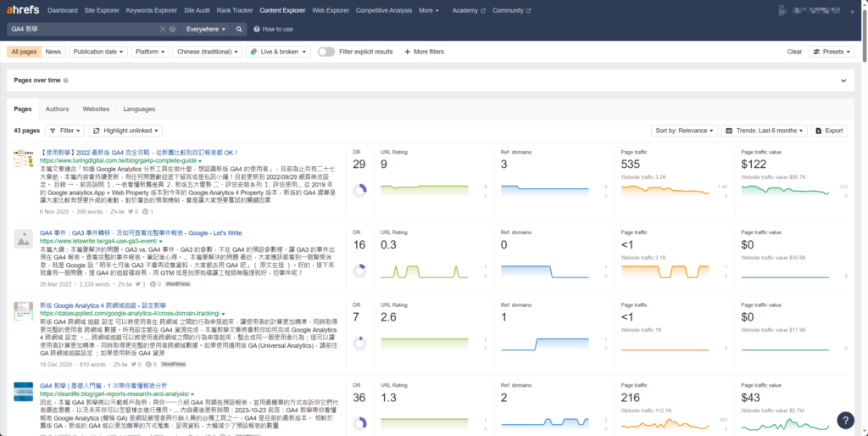Click thumbnail of deanlife.blog result
This screenshot has width=868, height=436.
tap(23, 392)
